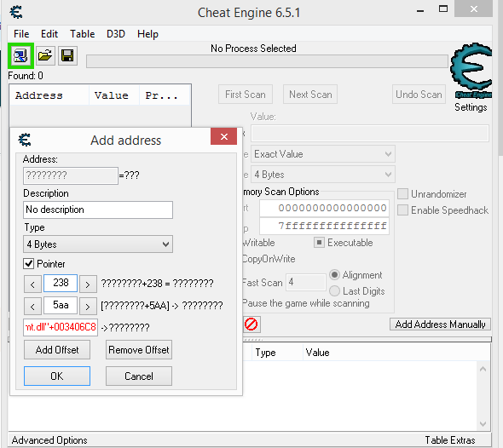
Task: Increase the 238 offset with right arrow
Action: [88, 284]
